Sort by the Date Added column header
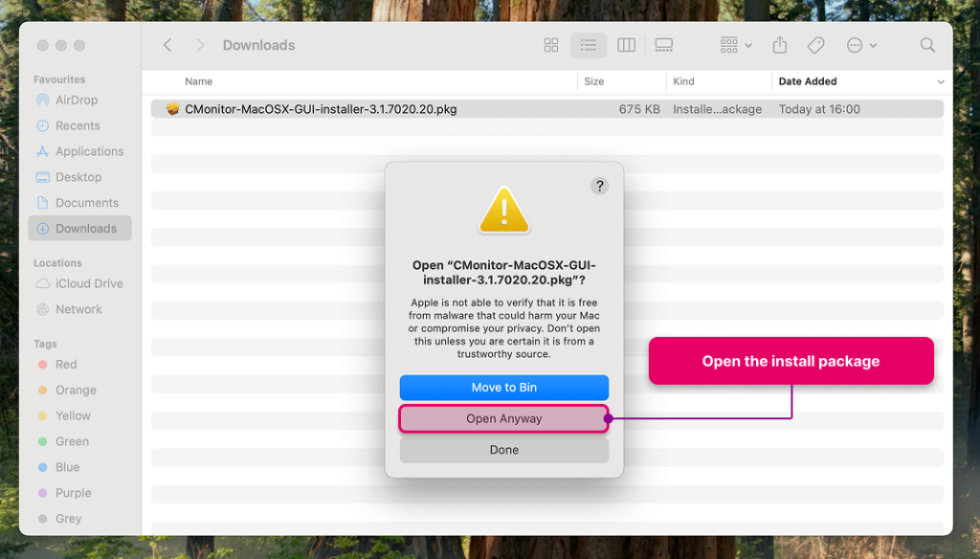The width and height of the screenshot is (980, 559). click(808, 81)
